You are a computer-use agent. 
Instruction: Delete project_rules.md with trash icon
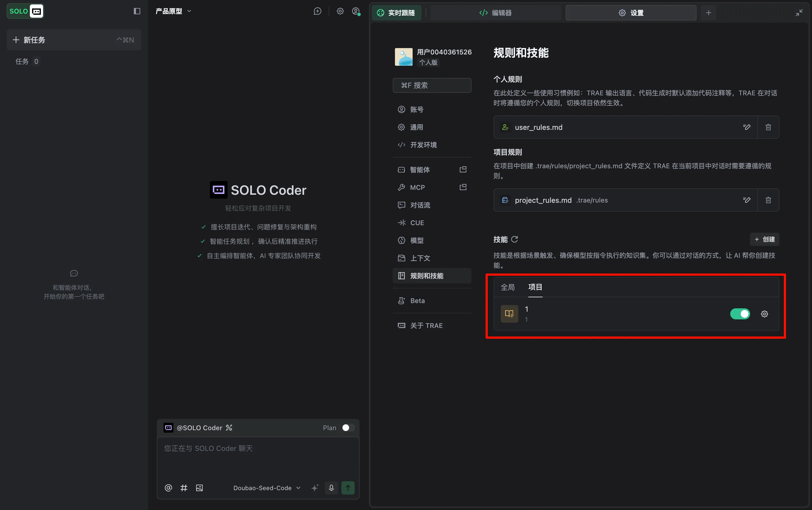tap(768, 200)
